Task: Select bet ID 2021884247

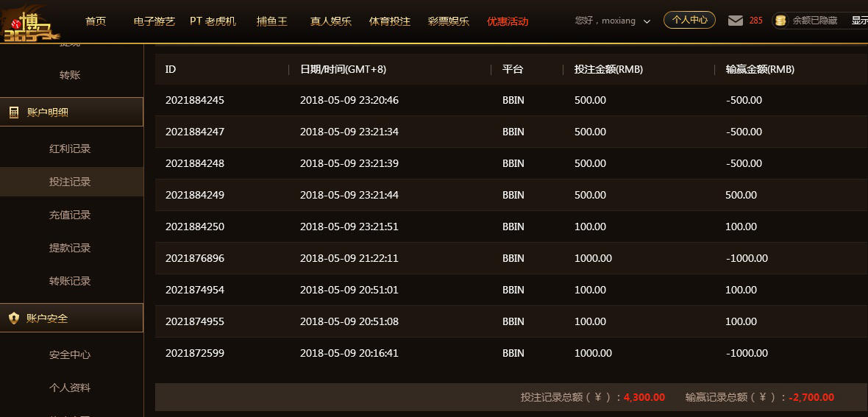Action: [x=195, y=132]
